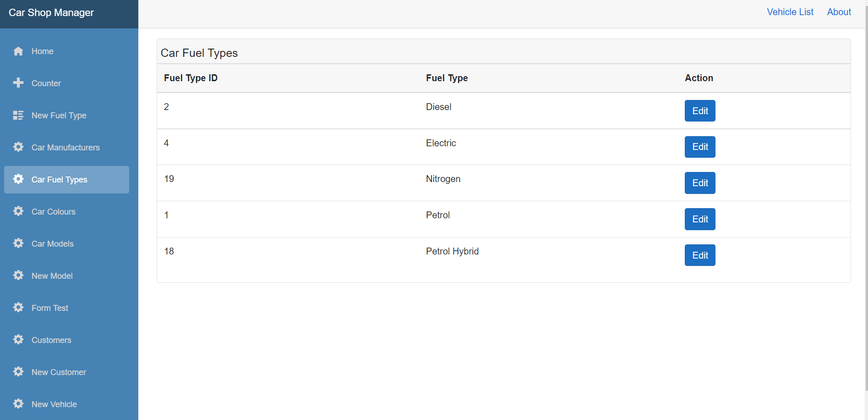Open the Vehicle List link
868x420 pixels.
[790, 12]
